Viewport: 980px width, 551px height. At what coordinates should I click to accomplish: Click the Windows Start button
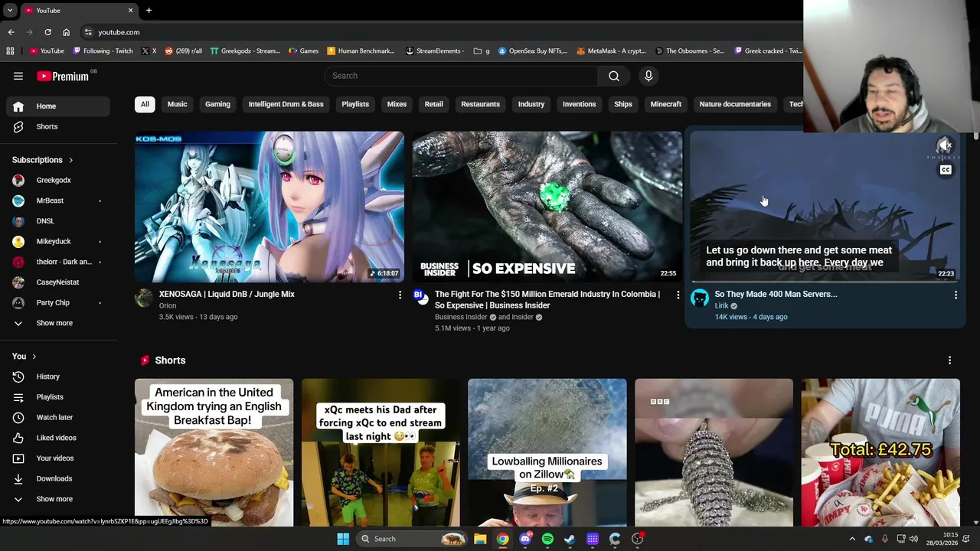pos(343,539)
